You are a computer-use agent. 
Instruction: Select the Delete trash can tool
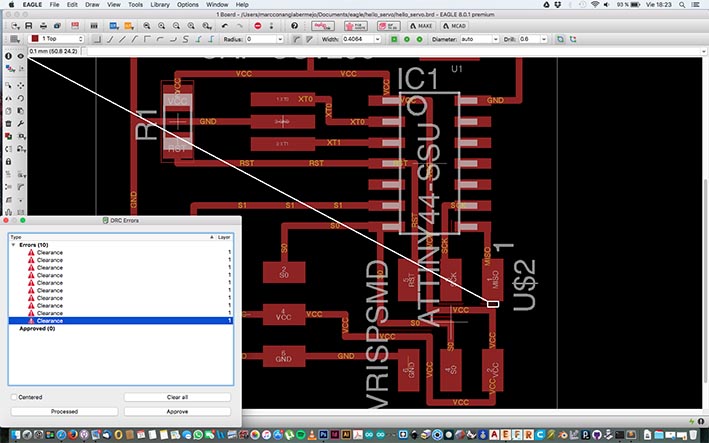[x=8, y=123]
